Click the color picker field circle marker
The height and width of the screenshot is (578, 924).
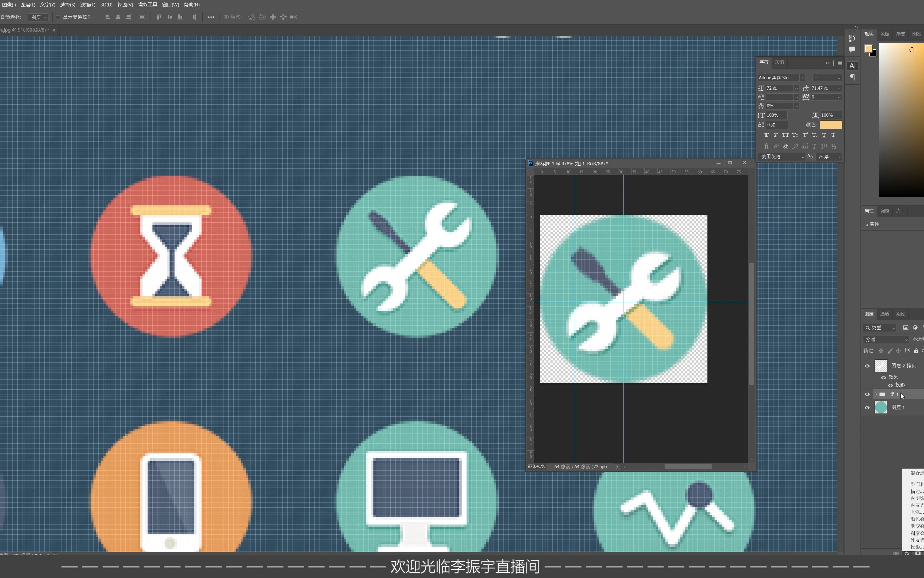coord(912,50)
